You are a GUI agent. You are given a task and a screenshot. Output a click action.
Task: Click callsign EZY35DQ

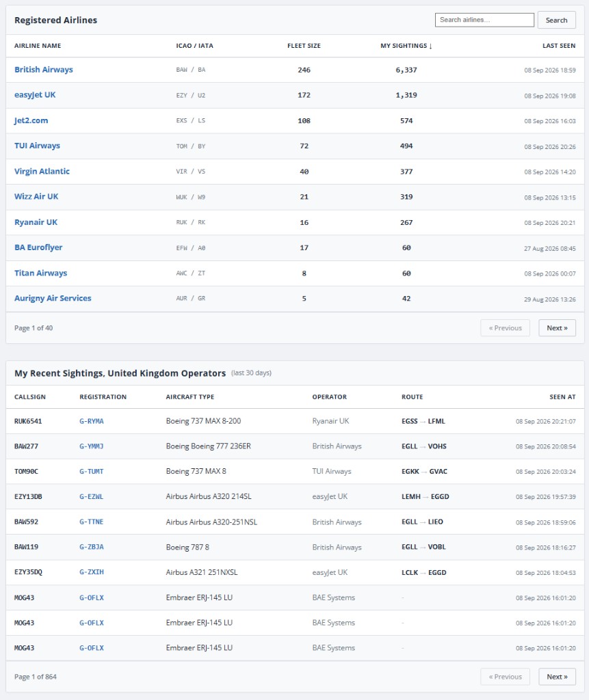pos(28,572)
